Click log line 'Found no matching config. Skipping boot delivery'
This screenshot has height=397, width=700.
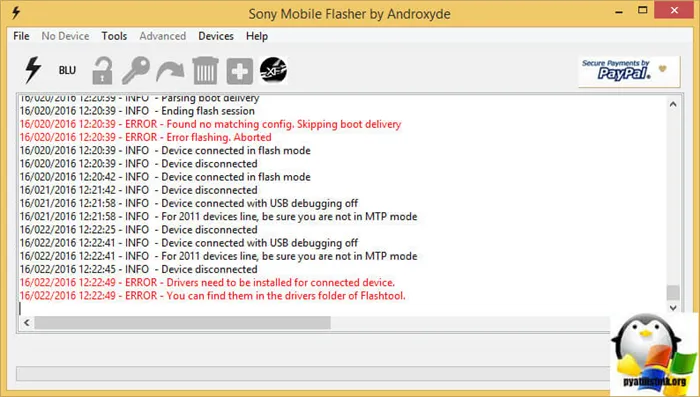coord(210,124)
